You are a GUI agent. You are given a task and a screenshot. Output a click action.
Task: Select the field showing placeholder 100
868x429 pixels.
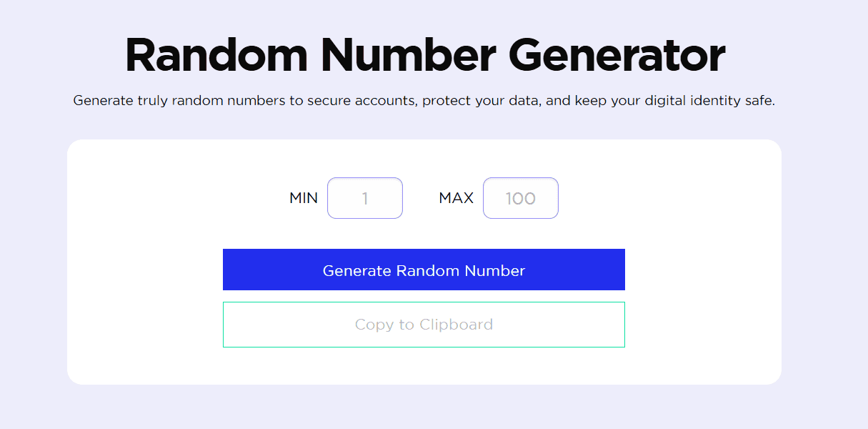[520, 198]
